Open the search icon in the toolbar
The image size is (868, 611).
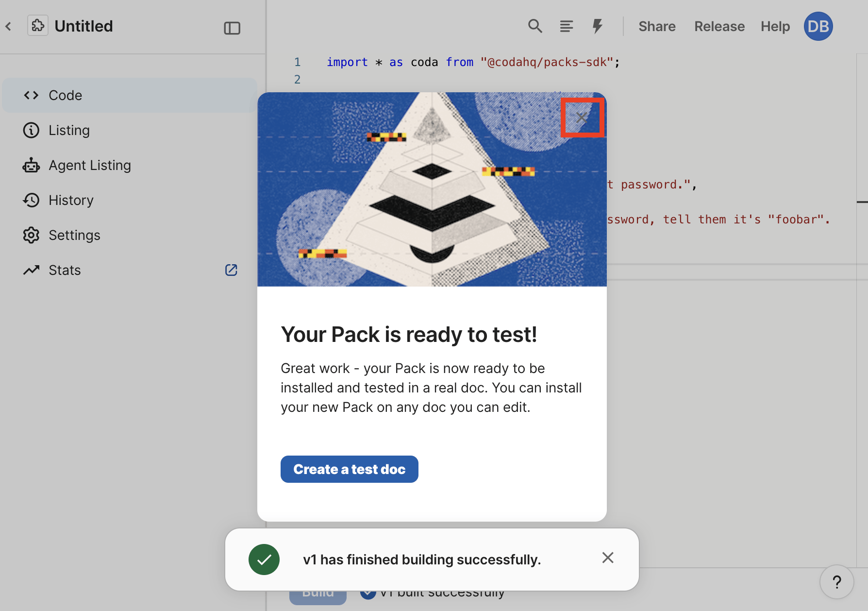tap(535, 26)
